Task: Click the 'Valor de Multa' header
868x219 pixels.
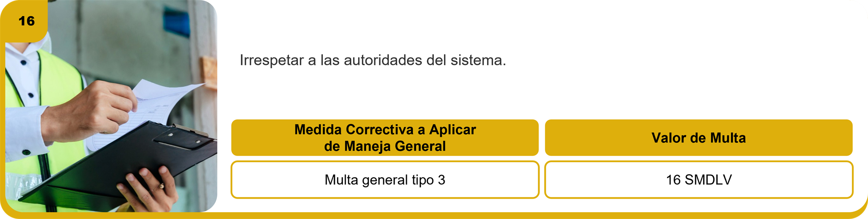Action: pyautogui.click(x=698, y=138)
